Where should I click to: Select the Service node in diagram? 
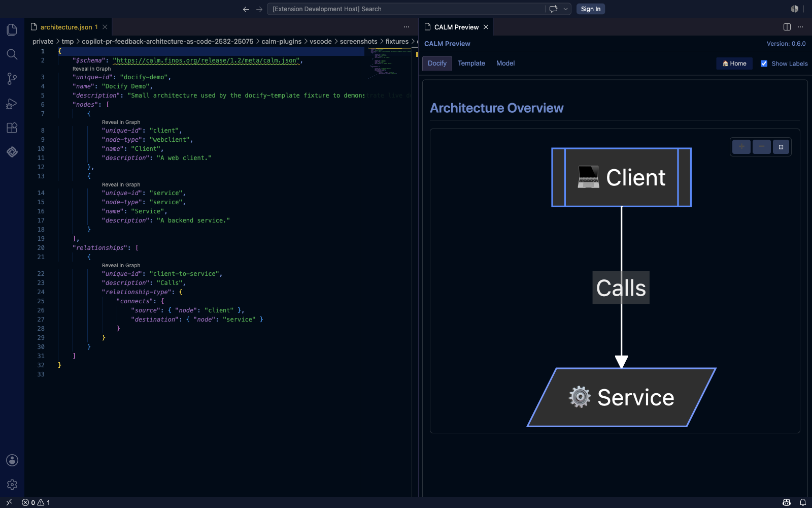(x=622, y=397)
